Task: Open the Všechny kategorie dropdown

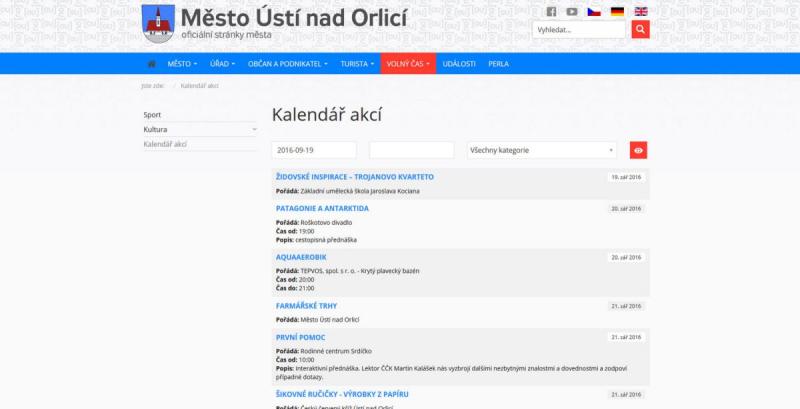Action: pyautogui.click(x=542, y=150)
